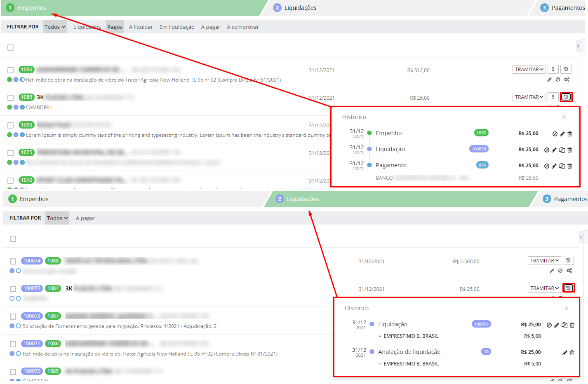Copy Liquidação 100070 history entry
The width and height of the screenshot is (588, 384).
tap(562, 150)
